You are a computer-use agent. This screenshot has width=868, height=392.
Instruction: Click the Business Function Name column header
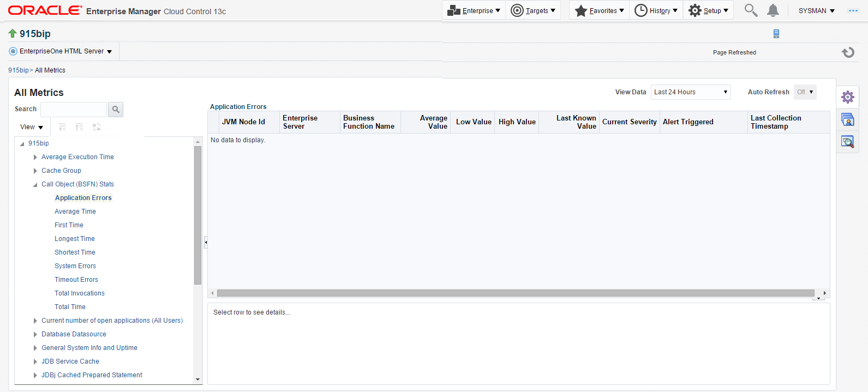coord(370,122)
